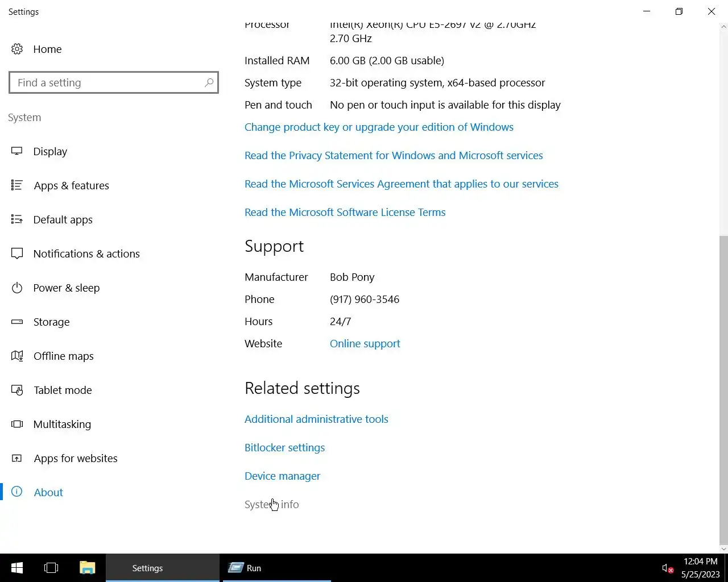Select the phone number (917) 960-3546
This screenshot has height=582, width=728.
pos(365,299)
